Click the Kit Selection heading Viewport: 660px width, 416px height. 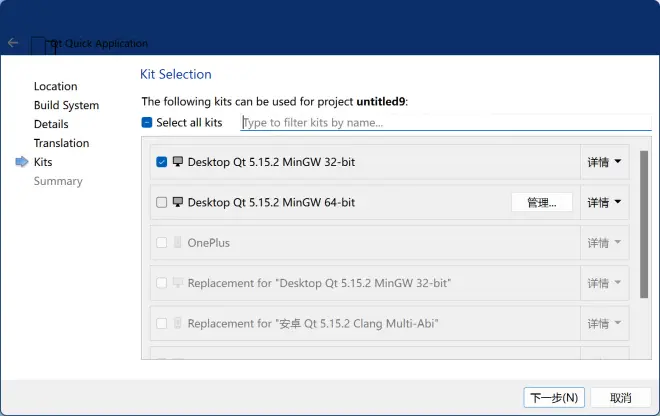[176, 74]
